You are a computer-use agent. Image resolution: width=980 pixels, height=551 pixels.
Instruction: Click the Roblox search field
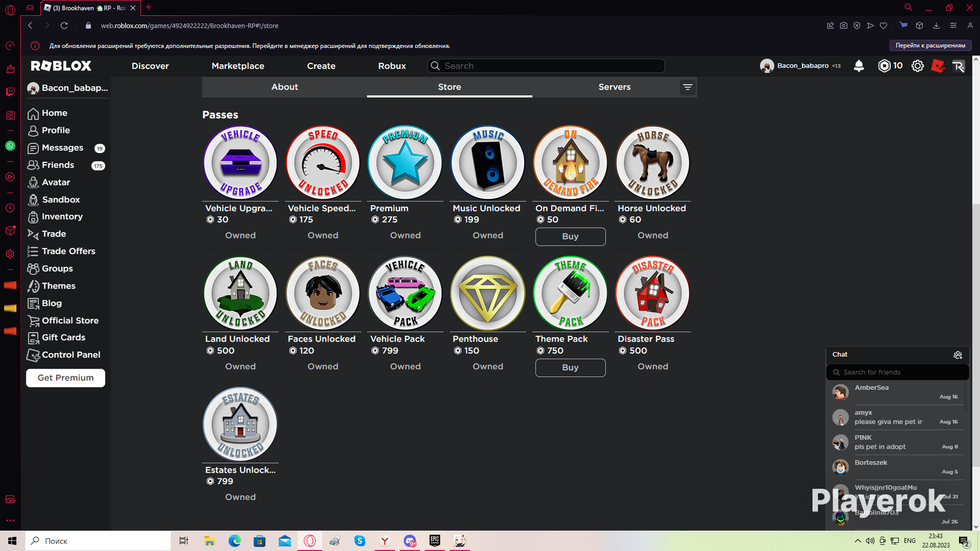[x=546, y=66]
